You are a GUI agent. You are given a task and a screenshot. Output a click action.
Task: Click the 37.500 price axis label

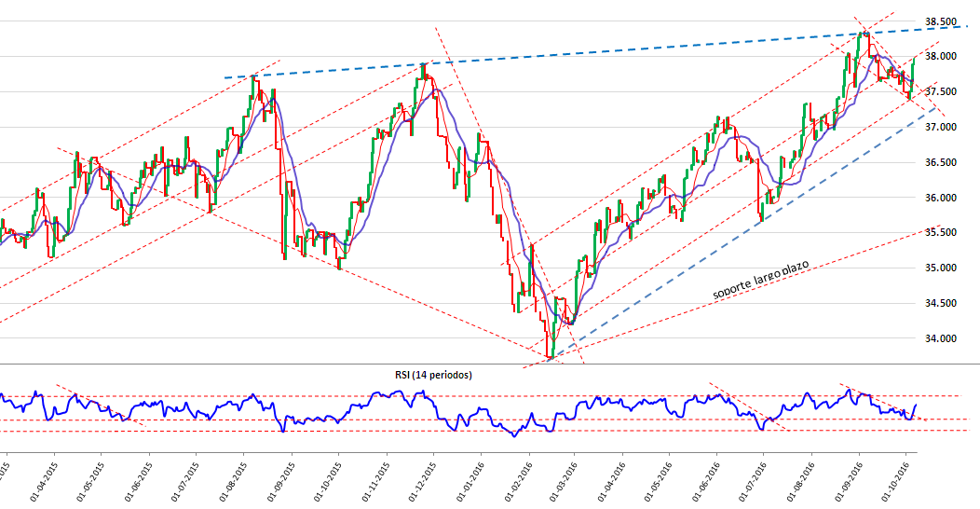[x=941, y=92]
